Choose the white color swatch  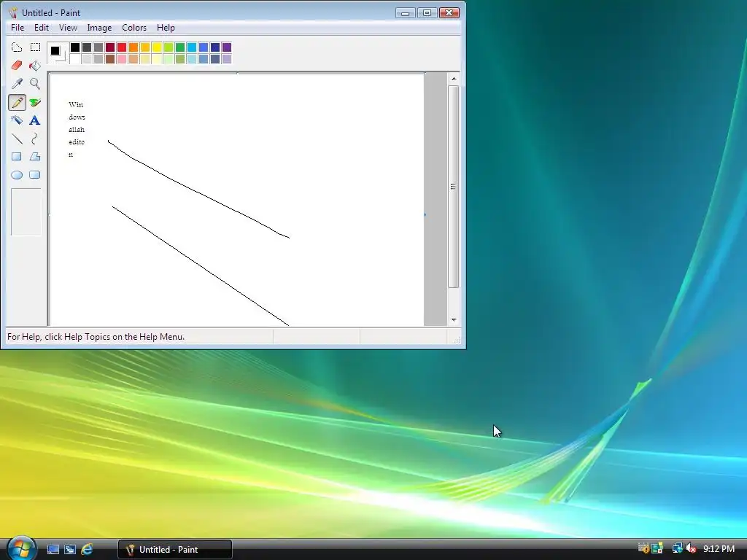[75, 58]
